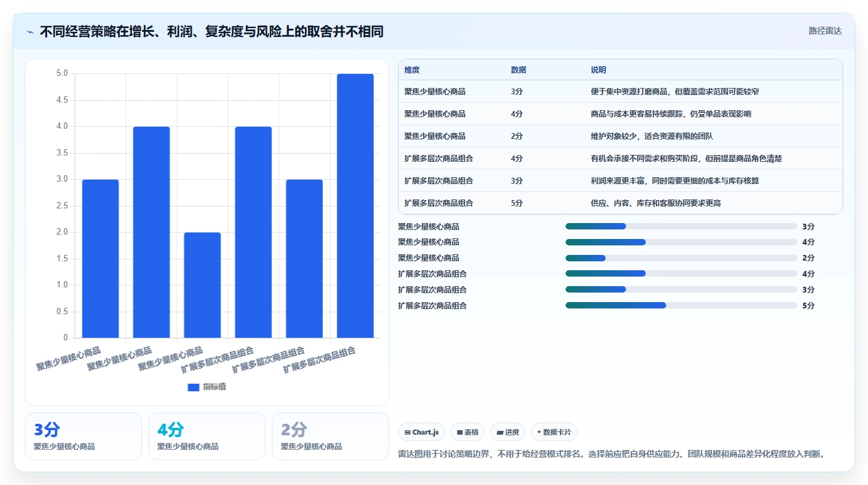This screenshot has width=868, height=485.
Task: Click the icon inside the Chart.js chip
Action: coord(408,432)
